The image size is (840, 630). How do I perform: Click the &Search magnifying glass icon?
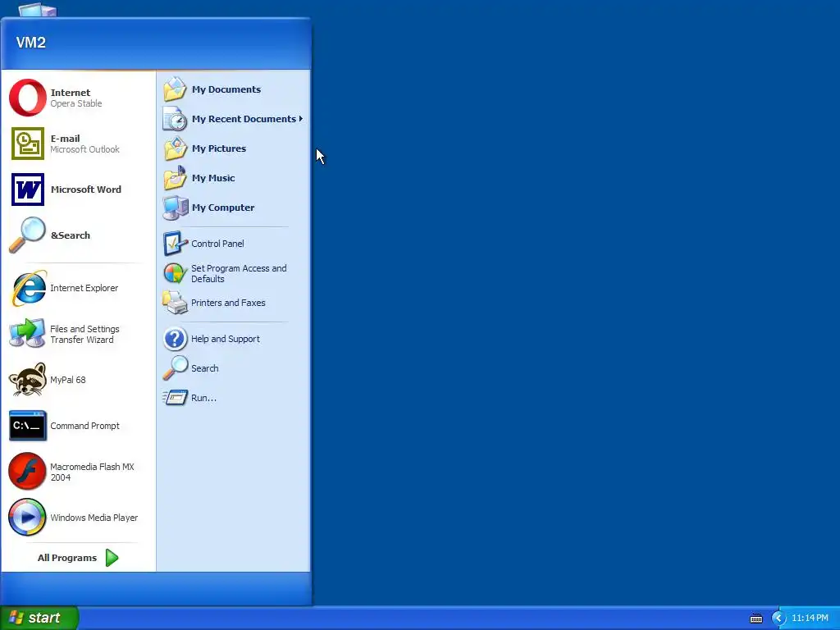click(27, 235)
